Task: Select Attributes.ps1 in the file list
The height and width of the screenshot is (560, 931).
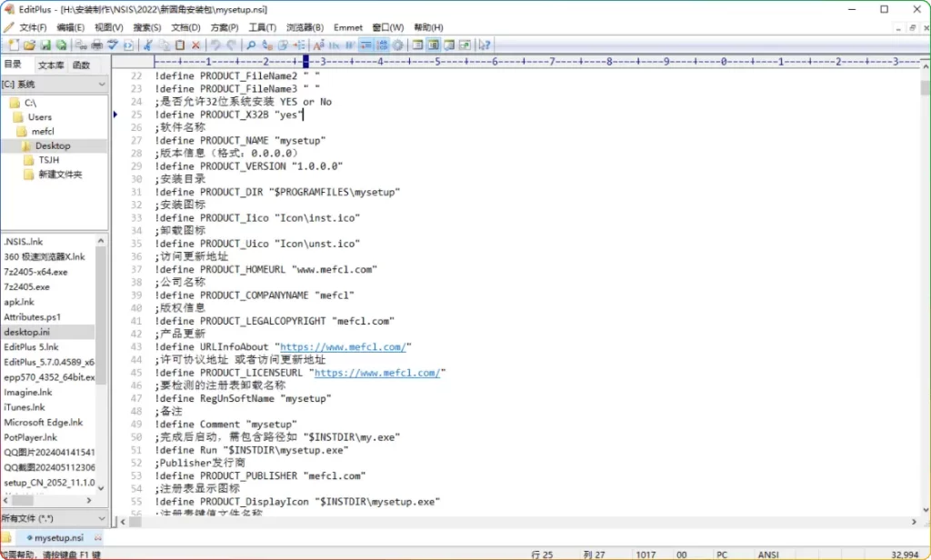Action: (32, 317)
